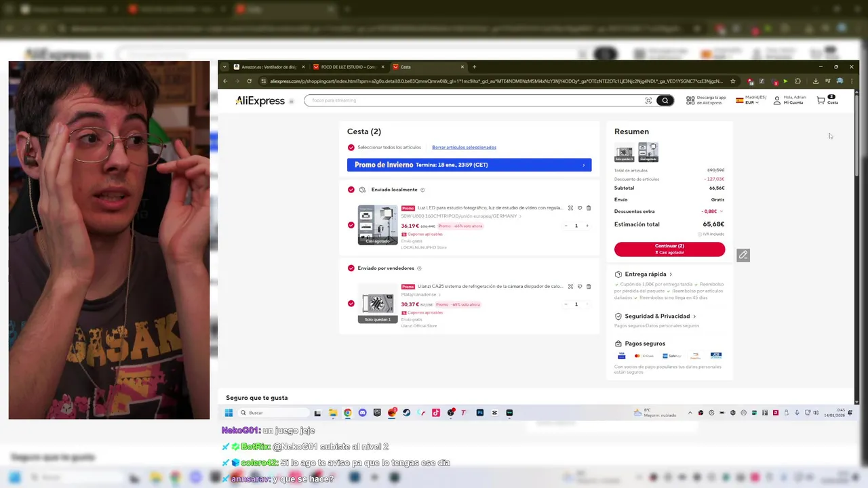The image size is (868, 488).
Task: Add the Ulanzi CA25 item to wishlist
Action: [580, 287]
